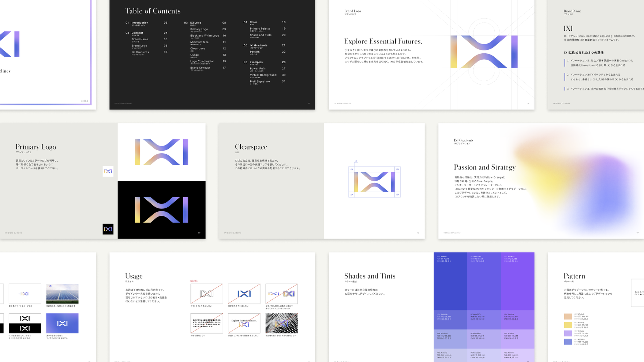Viewport: 644px width, 362px height.
Task: Click the small black IXI logo badge
Action: (108, 229)
